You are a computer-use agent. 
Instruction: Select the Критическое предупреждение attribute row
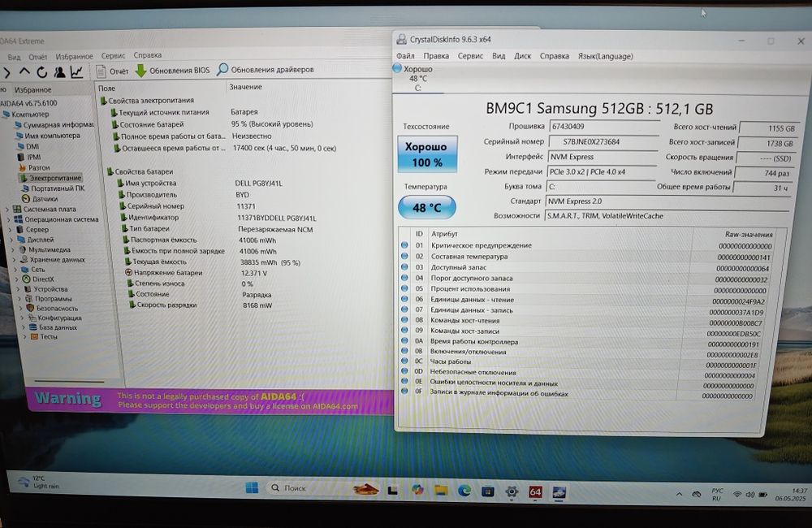pyautogui.click(x=586, y=245)
